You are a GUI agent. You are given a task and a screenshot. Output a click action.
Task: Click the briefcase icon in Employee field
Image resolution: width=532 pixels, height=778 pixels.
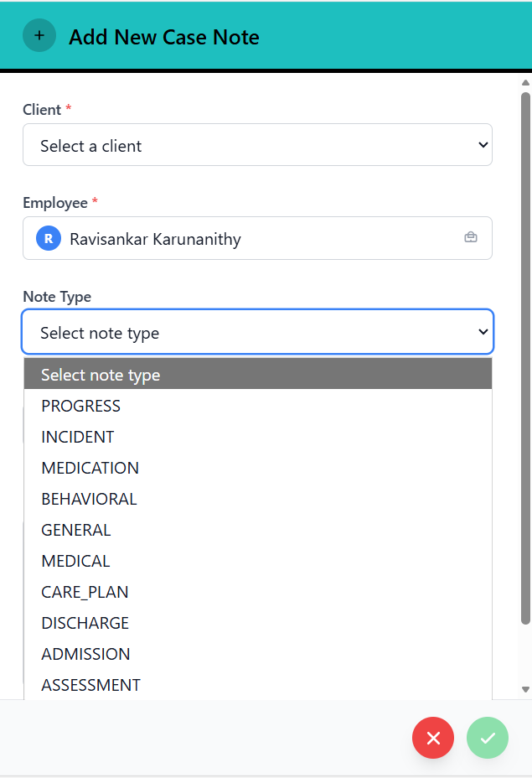pyautogui.click(x=471, y=238)
